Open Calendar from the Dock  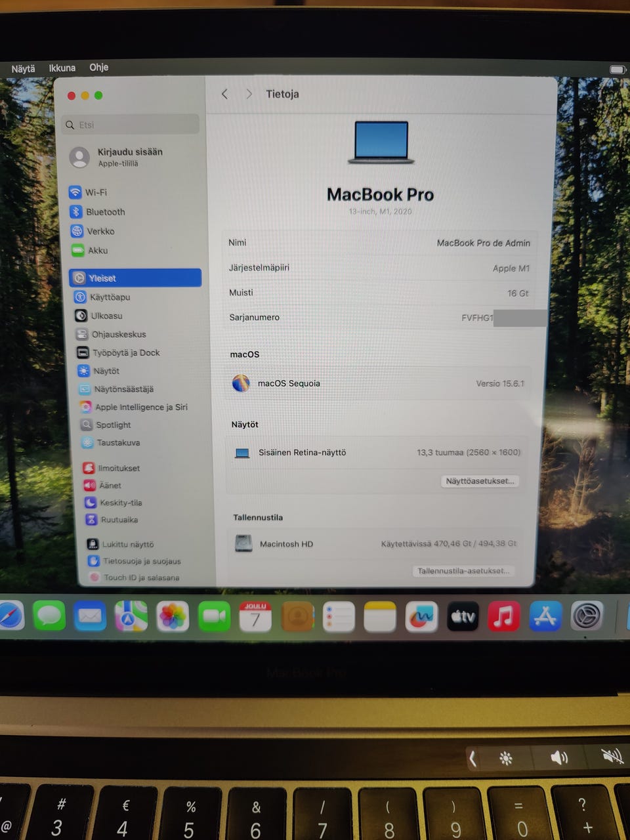tap(255, 617)
